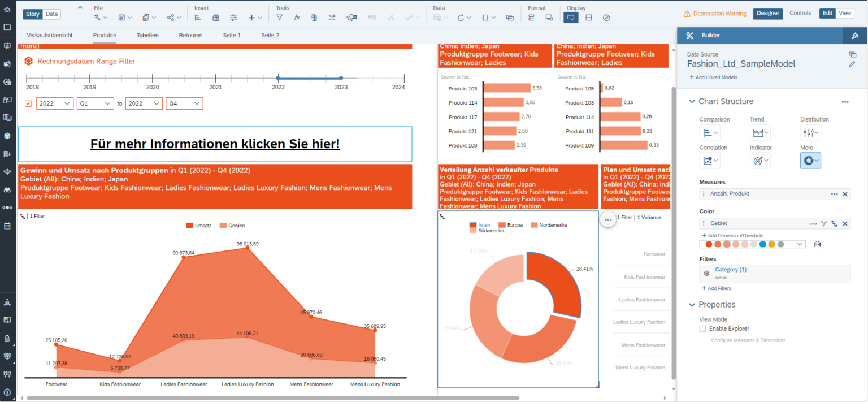Viewport: 868px width, 402px height.
Task: Open the donut chart more-actions ellipsis button
Action: pyautogui.click(x=608, y=219)
